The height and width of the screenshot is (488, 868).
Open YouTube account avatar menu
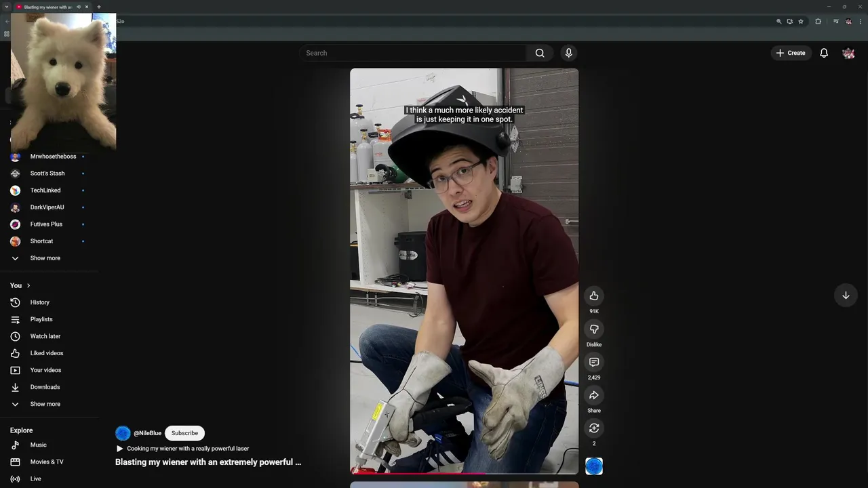point(848,53)
